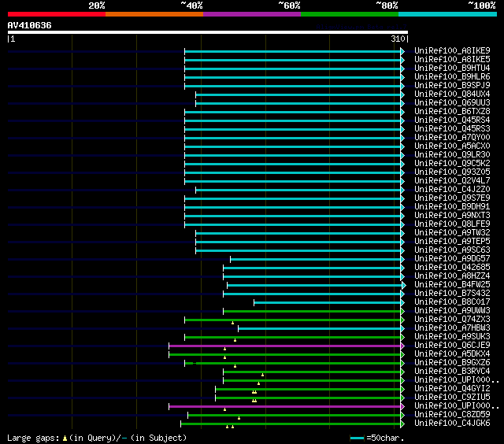
Task: Select the UniRef100_B7S432 label
Action: pyautogui.click(x=452, y=294)
